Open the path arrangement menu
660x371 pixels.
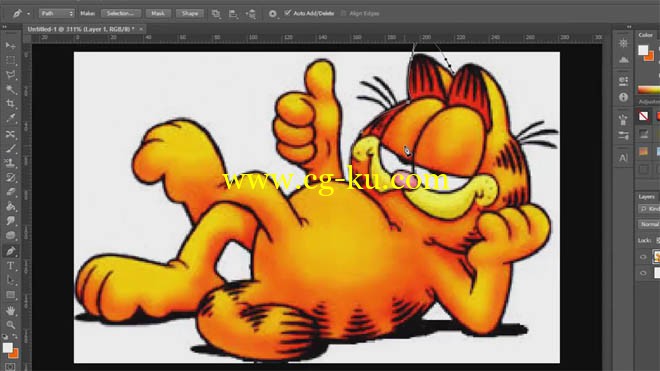[251, 14]
